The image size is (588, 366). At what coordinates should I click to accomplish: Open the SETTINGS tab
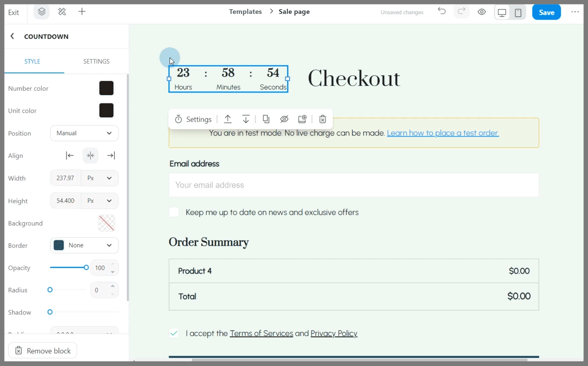(x=97, y=61)
